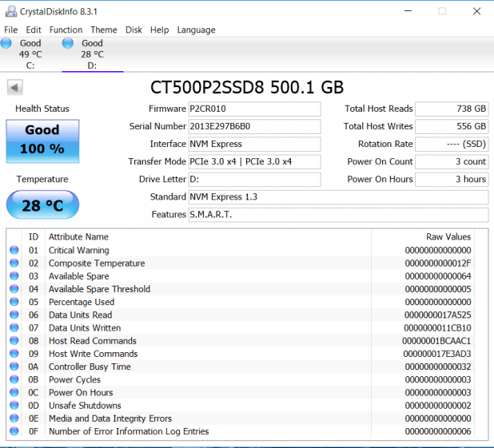Click the Standard field NVM Express 1.3
Viewport: 494px width, 448px height.
tap(338, 196)
